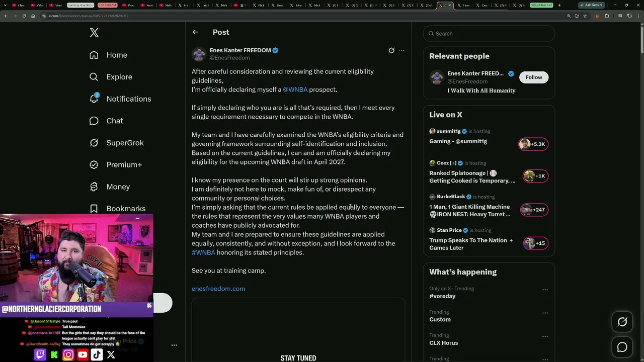Click the +15 listeners badge
The width and height of the screenshot is (644, 362).
(x=535, y=243)
